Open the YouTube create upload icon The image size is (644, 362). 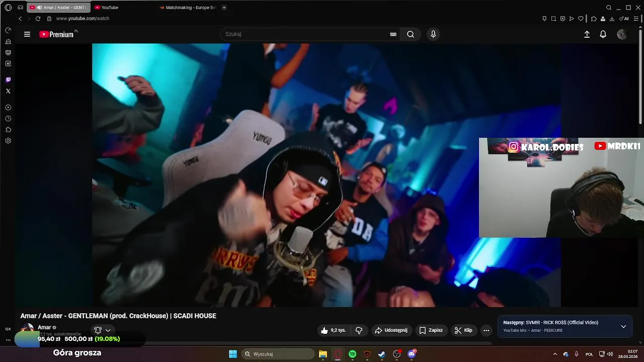[x=587, y=34]
